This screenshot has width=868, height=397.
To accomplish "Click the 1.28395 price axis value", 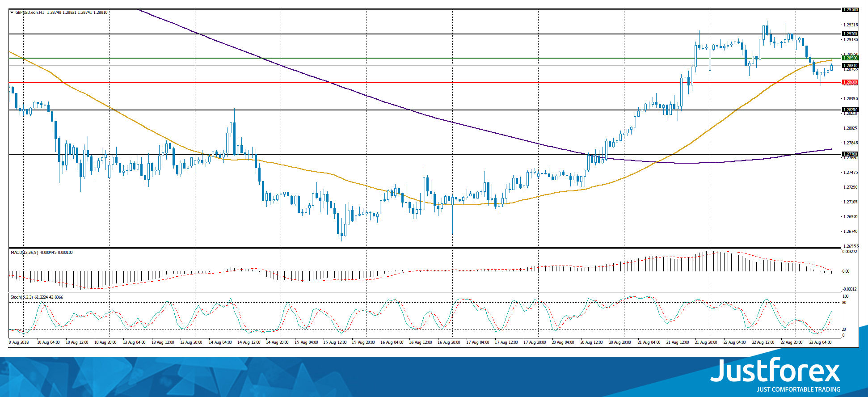I will 850,98.
